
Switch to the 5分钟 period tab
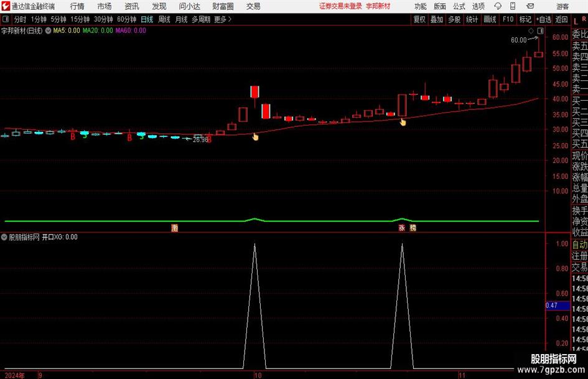point(58,19)
